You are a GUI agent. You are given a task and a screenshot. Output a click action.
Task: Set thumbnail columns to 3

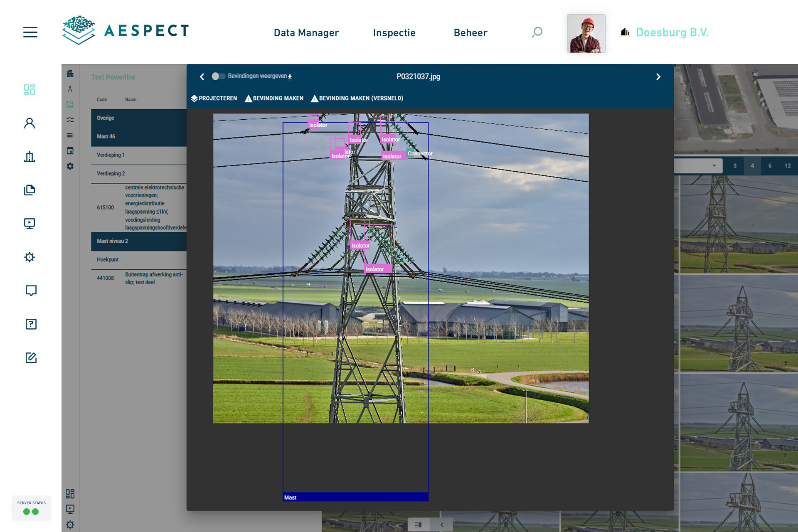click(x=735, y=165)
